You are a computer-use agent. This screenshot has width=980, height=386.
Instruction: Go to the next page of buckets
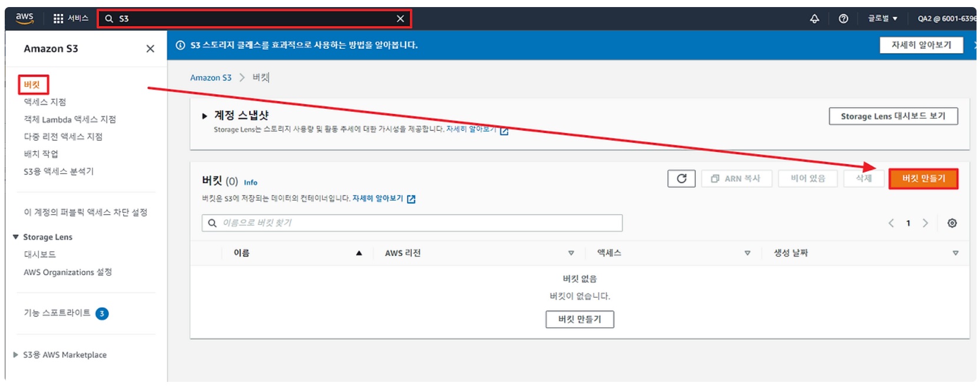[925, 223]
